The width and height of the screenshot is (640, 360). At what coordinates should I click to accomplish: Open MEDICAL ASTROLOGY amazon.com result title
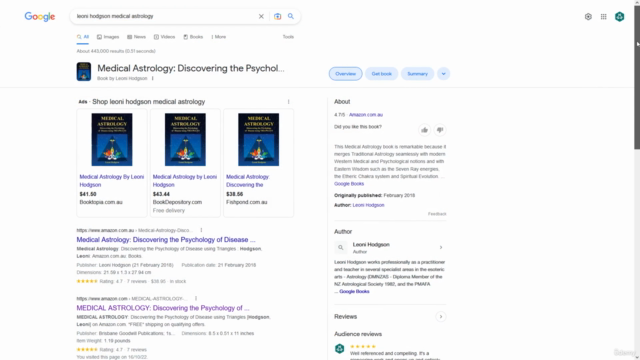[x=163, y=308]
